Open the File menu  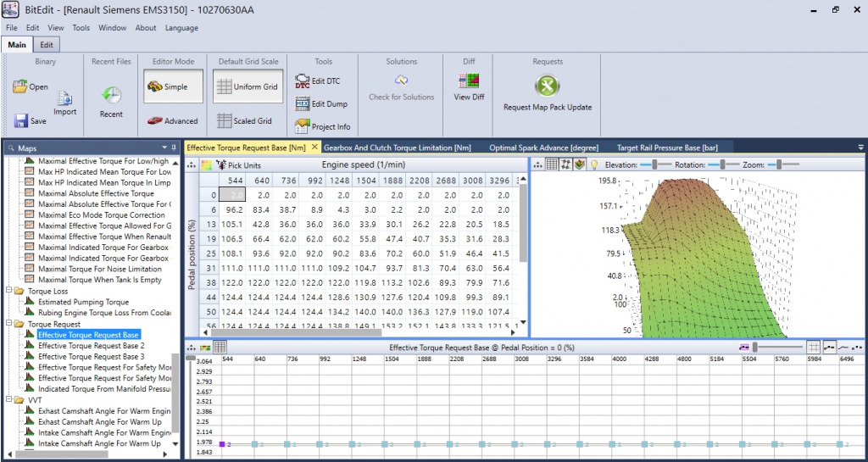pos(12,28)
